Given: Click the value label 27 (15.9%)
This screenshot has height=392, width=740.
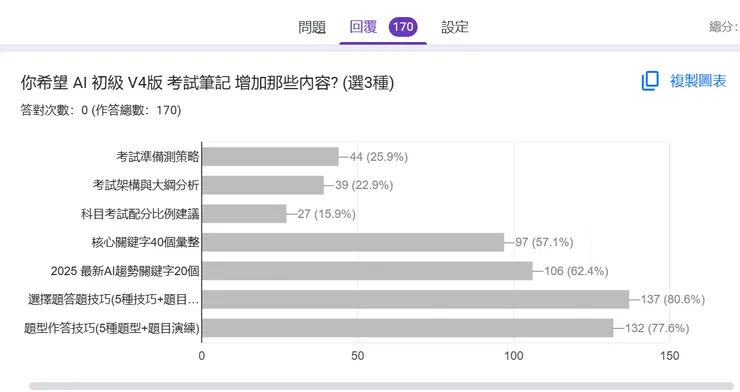Looking at the screenshot, I should pyautogui.click(x=327, y=214).
